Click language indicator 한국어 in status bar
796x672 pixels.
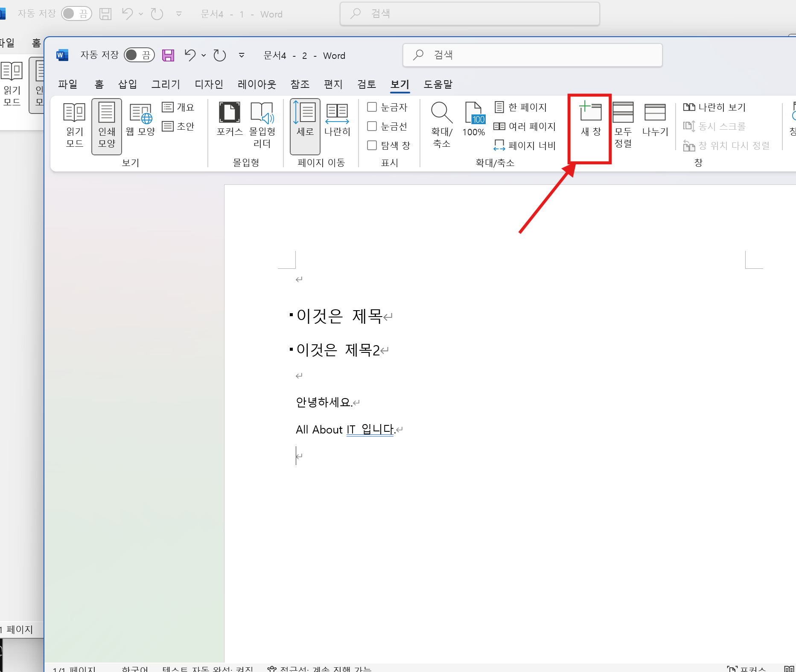pyautogui.click(x=134, y=669)
